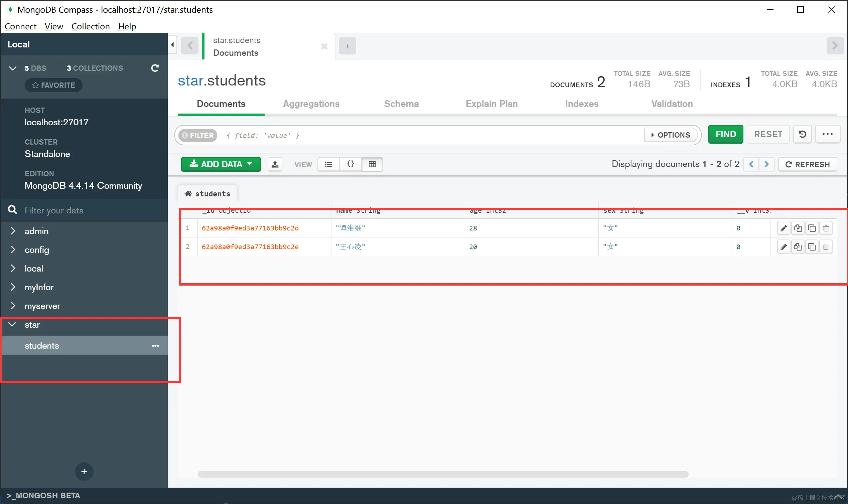
Task: Switch to JSON view
Action: point(350,164)
